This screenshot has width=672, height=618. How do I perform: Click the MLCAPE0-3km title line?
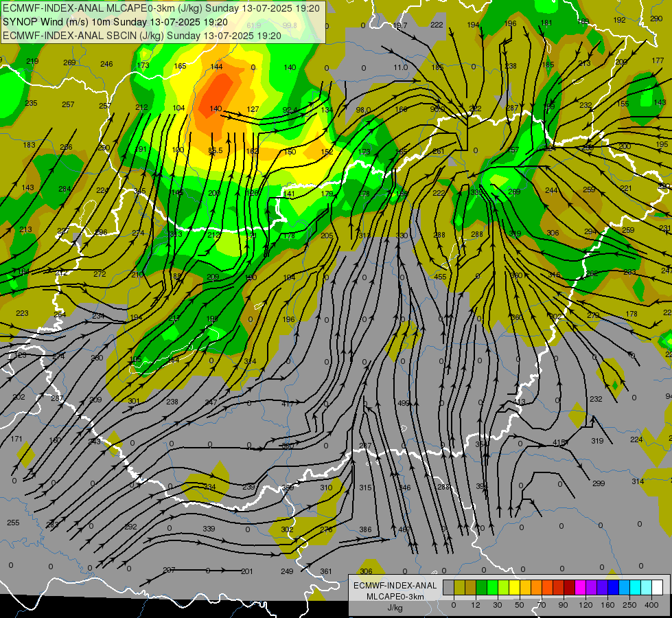click(x=161, y=8)
